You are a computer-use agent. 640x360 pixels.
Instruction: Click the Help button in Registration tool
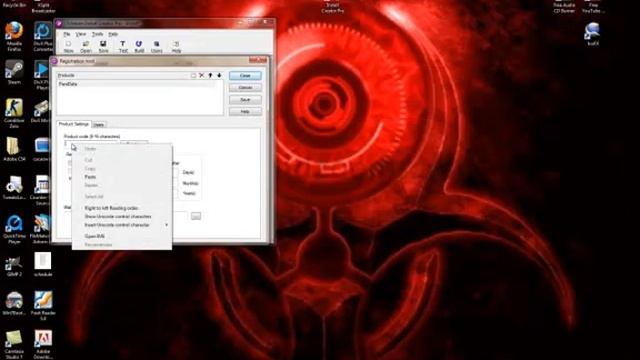coord(245,112)
